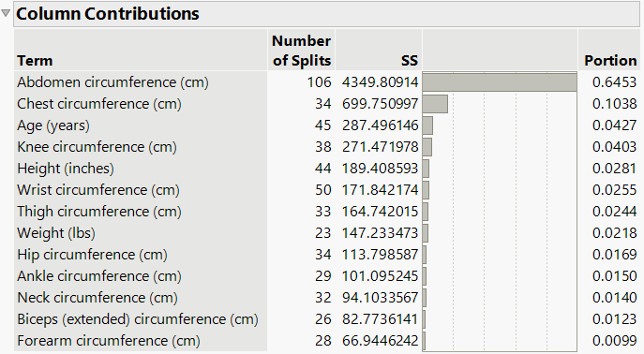Click the 50 splits count for Wrist
The height and width of the screenshot is (354, 644).
323,190
